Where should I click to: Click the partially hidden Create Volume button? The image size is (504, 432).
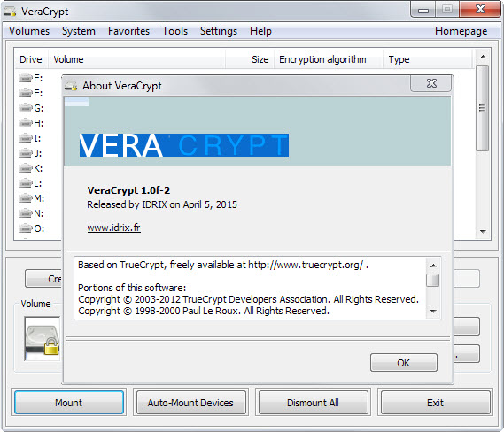tap(43, 279)
